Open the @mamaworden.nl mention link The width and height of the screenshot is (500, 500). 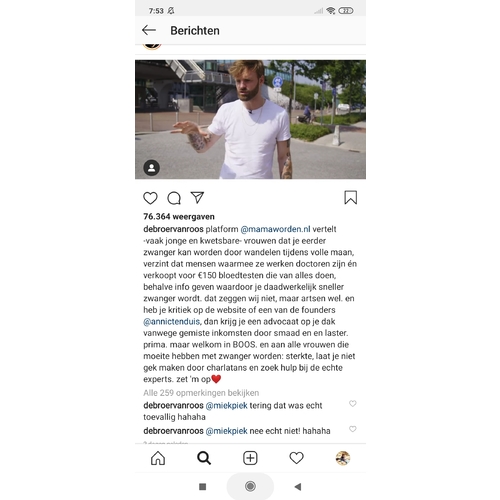tap(275, 229)
